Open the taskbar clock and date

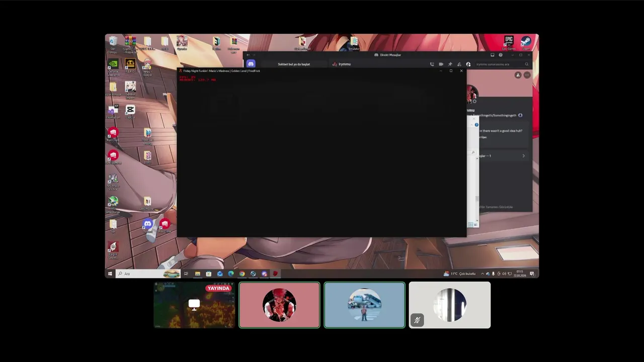coord(520,274)
